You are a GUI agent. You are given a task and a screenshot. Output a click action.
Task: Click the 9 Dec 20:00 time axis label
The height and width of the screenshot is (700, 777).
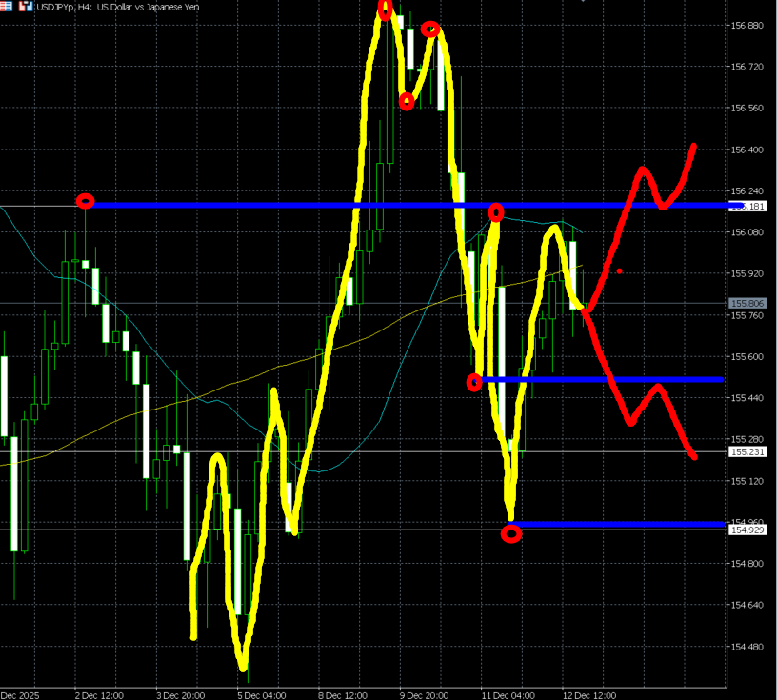tap(424, 694)
